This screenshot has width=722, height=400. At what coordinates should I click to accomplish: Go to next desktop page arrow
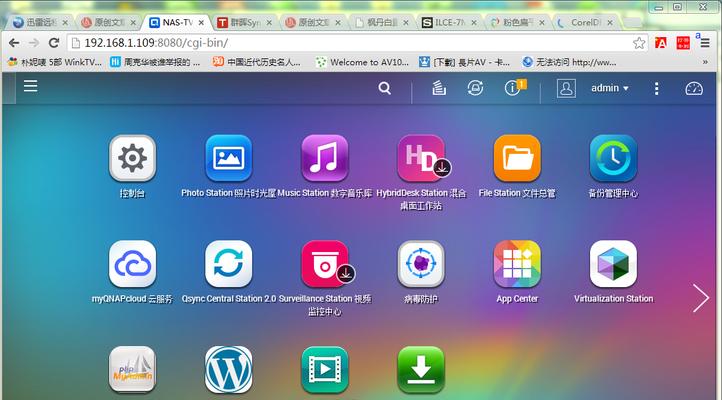[x=701, y=298]
